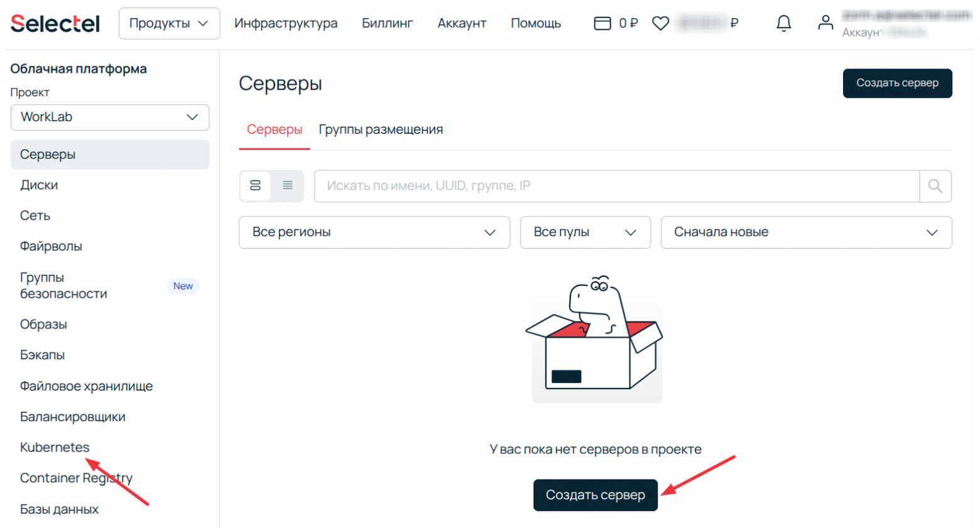Open the Продукты menu

168,23
